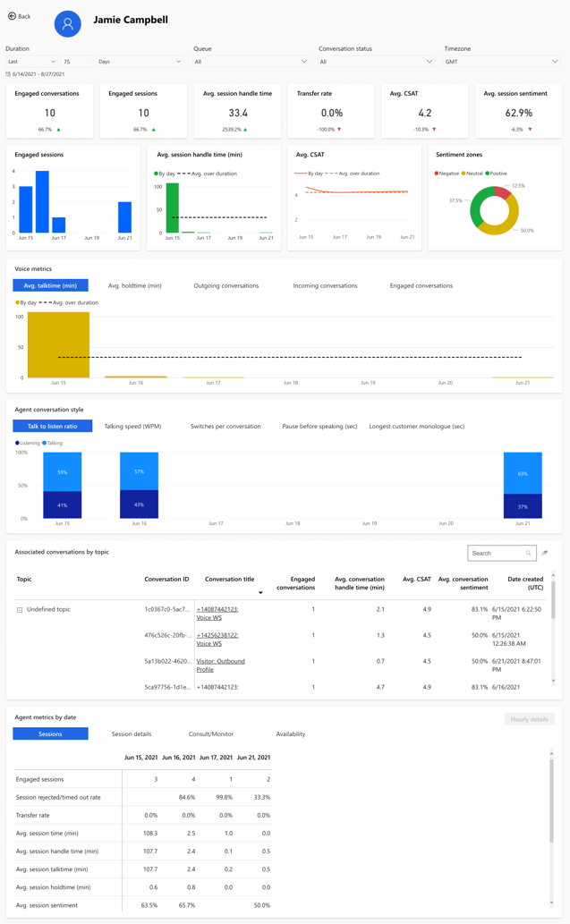
Task: Click the Hourly details button
Action: 530,719
